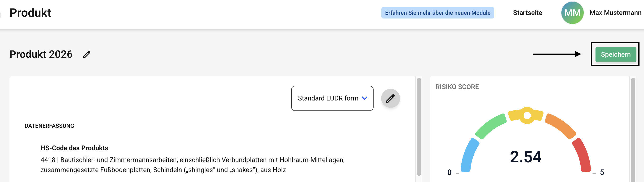The width and height of the screenshot is (644, 182).
Task: Open the neuen Module info banner
Action: [437, 13]
